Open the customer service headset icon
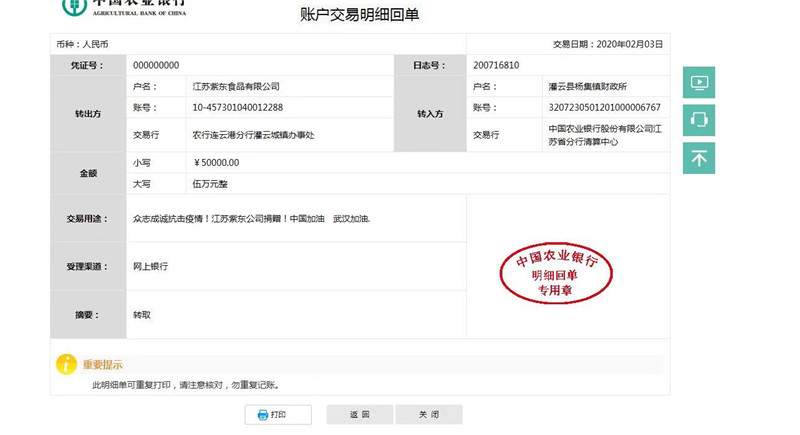Viewport: 800px width, 435px height. point(698,120)
